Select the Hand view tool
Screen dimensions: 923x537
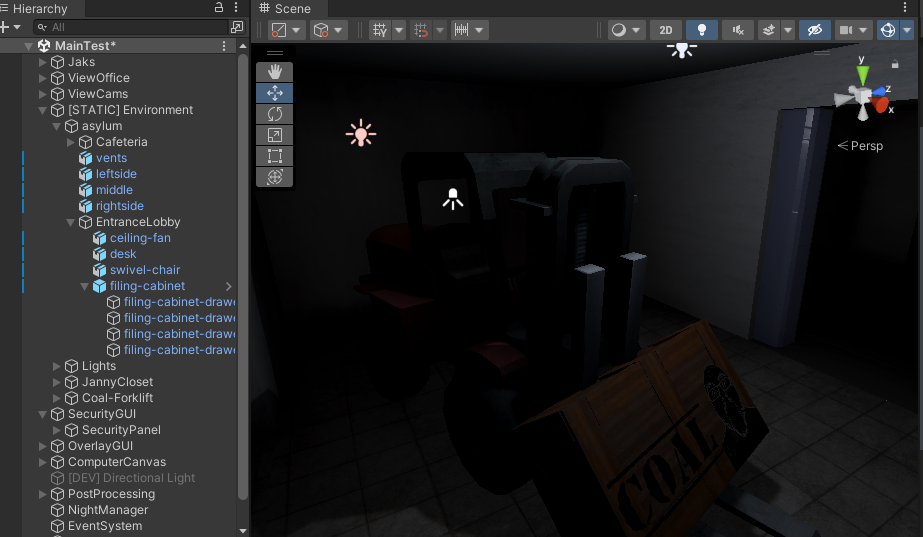pyautogui.click(x=274, y=72)
